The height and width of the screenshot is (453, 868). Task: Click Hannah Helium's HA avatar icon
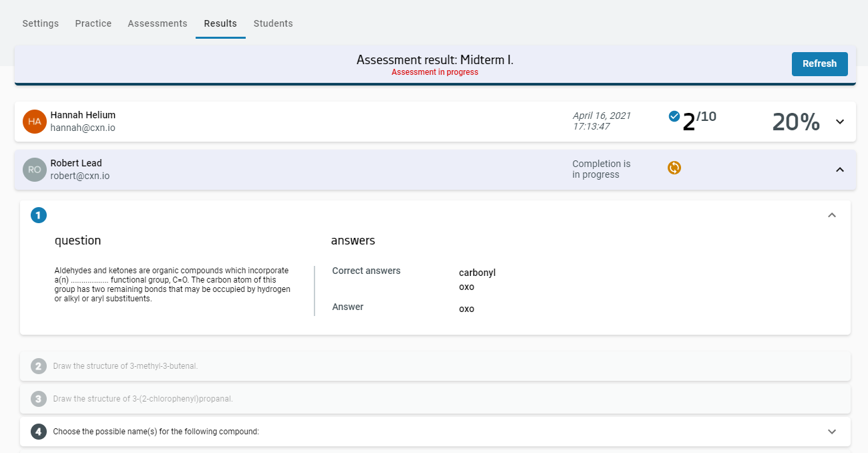click(x=35, y=122)
